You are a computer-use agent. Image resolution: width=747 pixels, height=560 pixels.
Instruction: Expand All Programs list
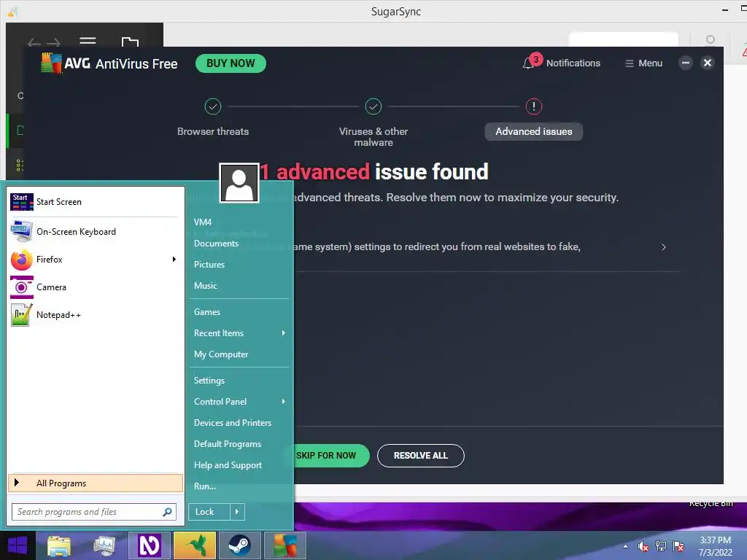pyautogui.click(x=96, y=483)
